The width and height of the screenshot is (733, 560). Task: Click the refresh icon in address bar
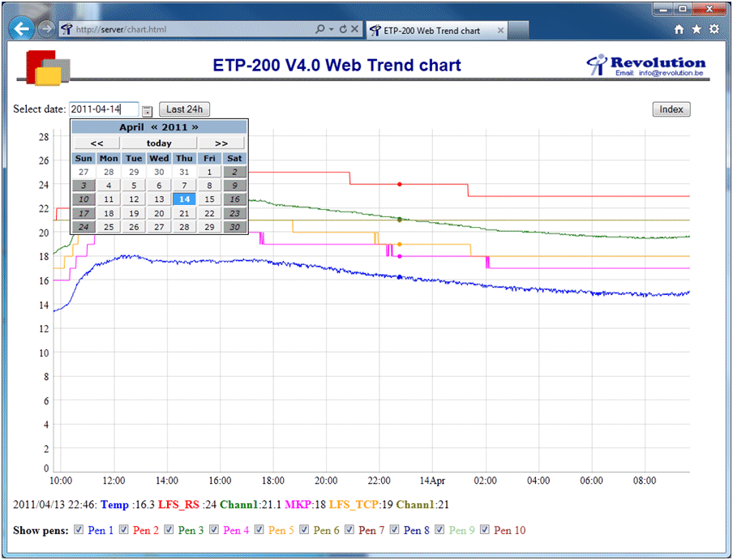343,29
